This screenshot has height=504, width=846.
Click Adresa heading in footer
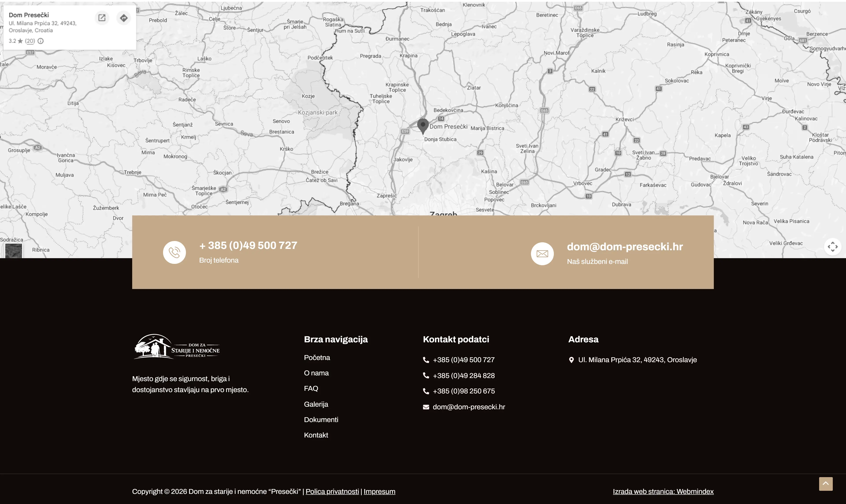[583, 339]
